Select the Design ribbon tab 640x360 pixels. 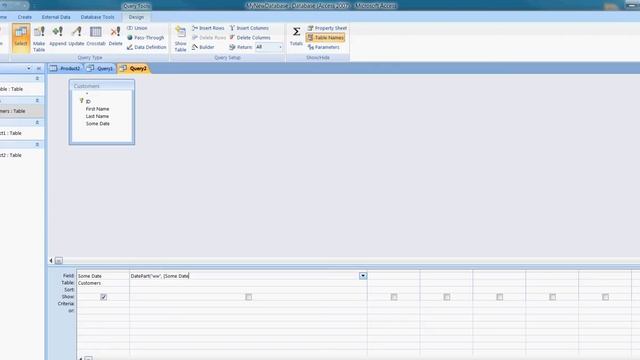click(136, 17)
